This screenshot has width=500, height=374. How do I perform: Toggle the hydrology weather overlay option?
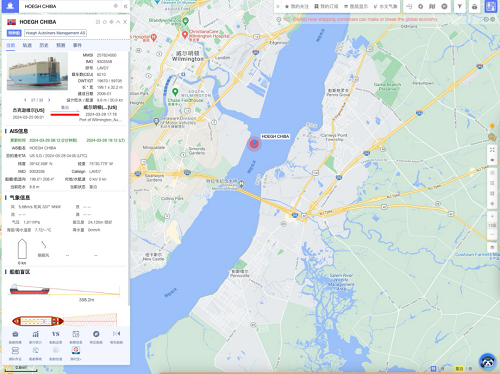[x=385, y=6]
